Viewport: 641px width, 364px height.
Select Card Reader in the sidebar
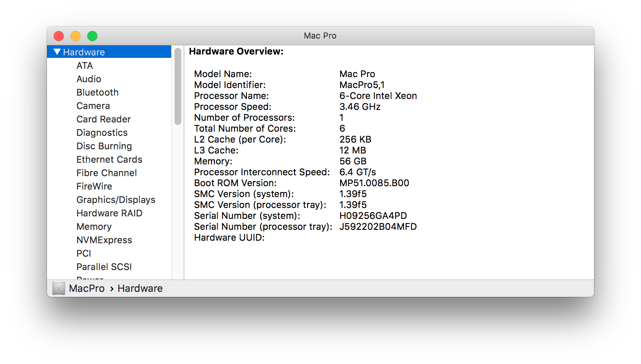click(104, 119)
